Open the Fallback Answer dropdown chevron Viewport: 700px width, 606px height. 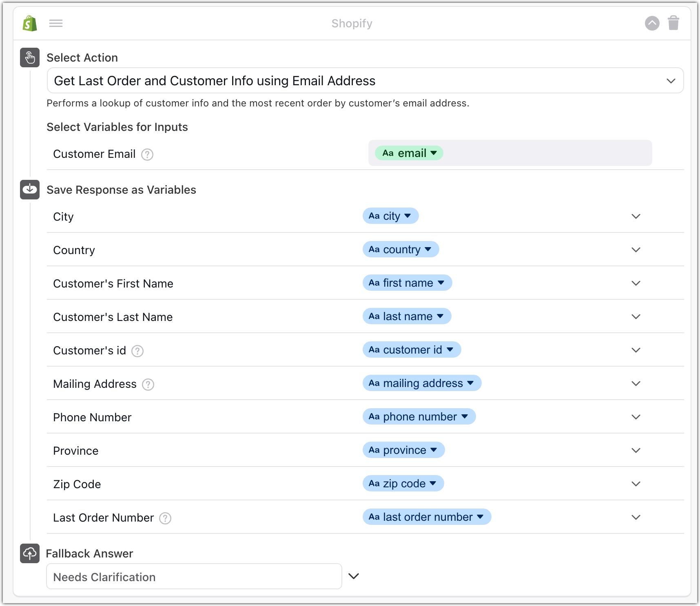tap(354, 576)
